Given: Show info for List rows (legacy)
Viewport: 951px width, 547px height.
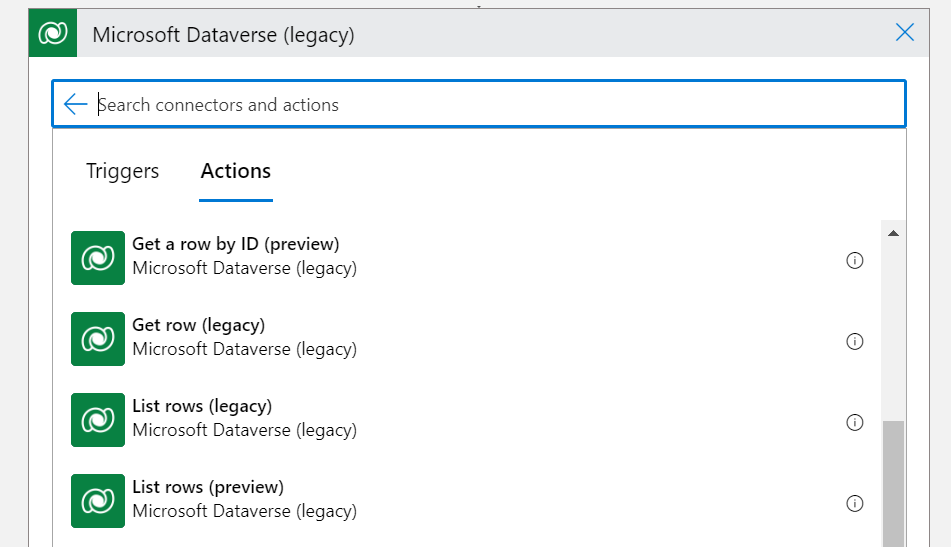Looking at the screenshot, I should coord(855,422).
